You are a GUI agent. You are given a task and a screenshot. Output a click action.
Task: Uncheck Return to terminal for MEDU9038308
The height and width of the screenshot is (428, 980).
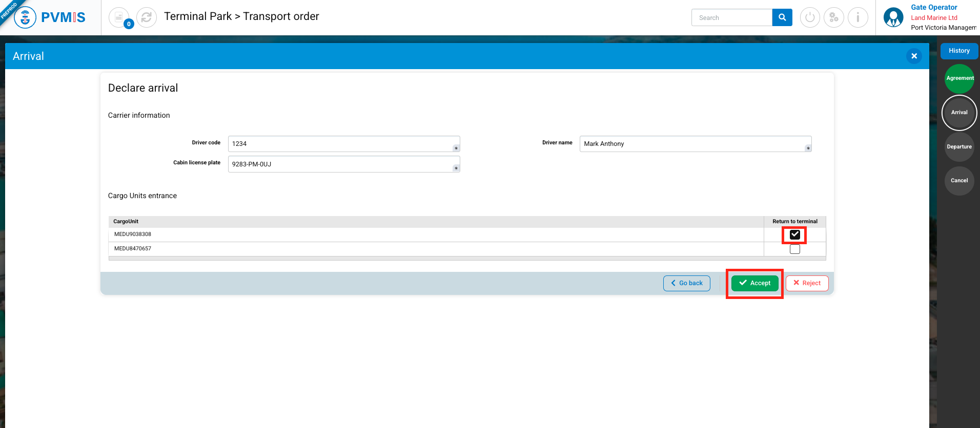tap(794, 234)
